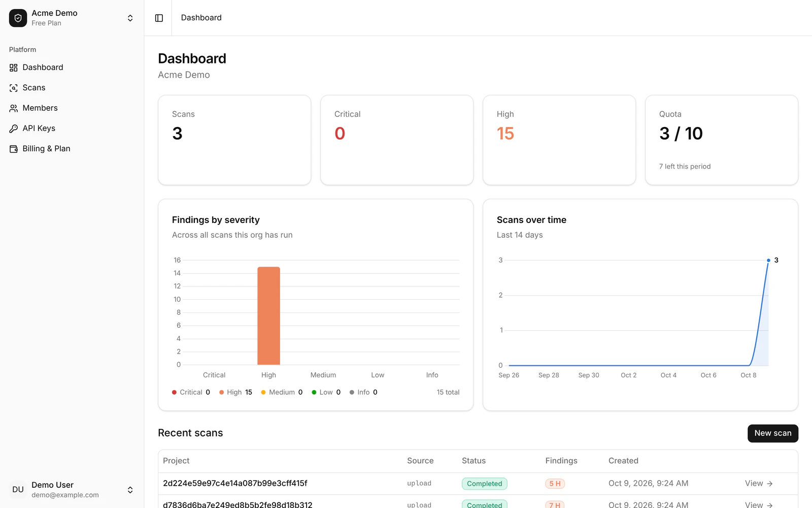Click the demo@example.com email text
812x508 pixels.
(65, 495)
